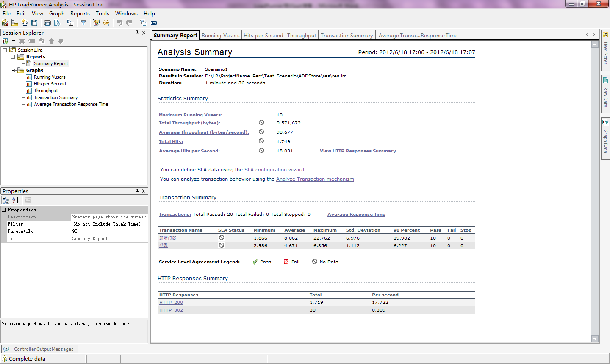The height and width of the screenshot is (364, 610).
Task: Click Add New Graph icon in Session Explorer
Action: pos(6,41)
